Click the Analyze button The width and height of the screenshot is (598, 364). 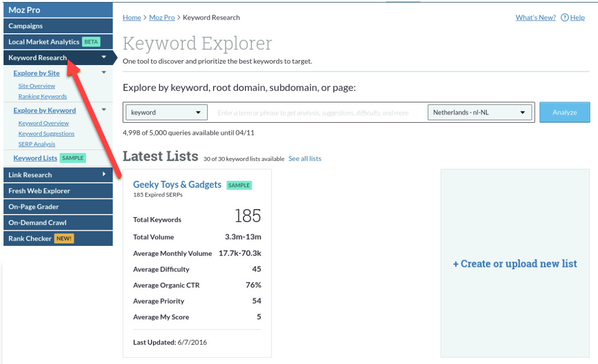click(x=564, y=113)
